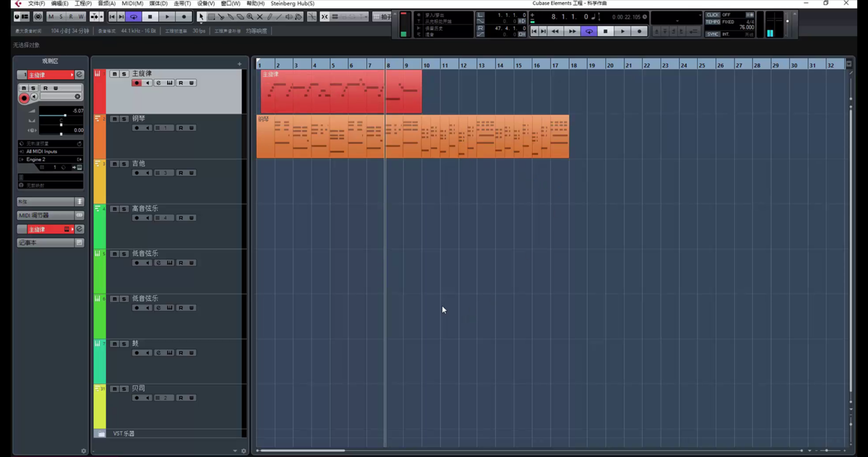Image resolution: width=868 pixels, height=457 pixels.
Task: Open the 编辑(E) menu
Action: (x=60, y=4)
